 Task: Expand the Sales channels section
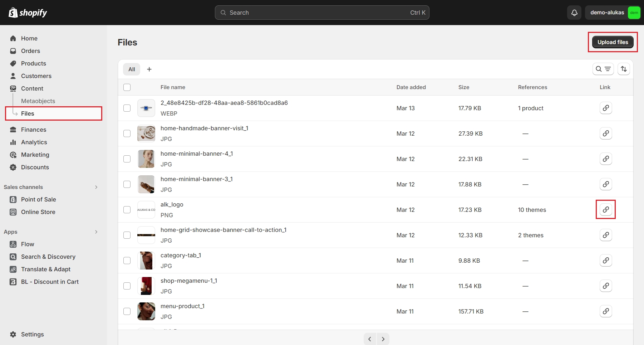pos(96,187)
